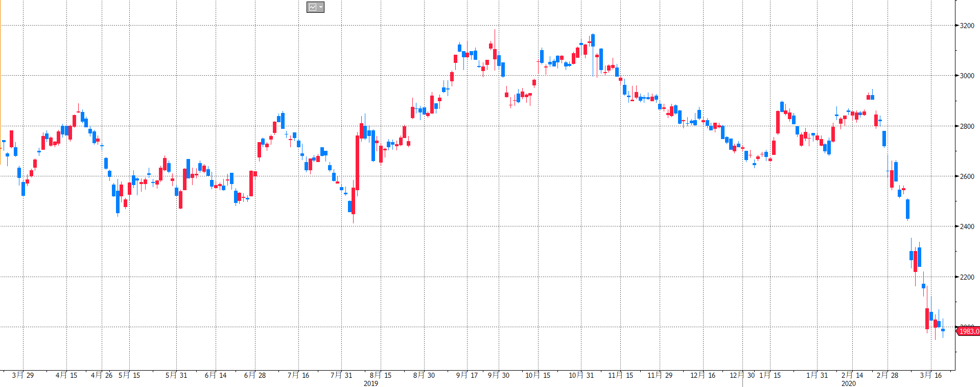Select the 2200 price axis label

coord(967,277)
